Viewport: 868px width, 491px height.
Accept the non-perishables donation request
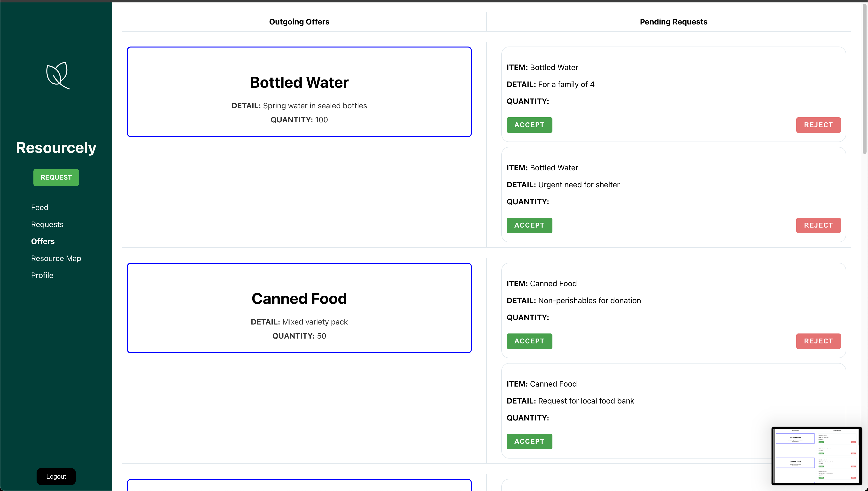(529, 341)
